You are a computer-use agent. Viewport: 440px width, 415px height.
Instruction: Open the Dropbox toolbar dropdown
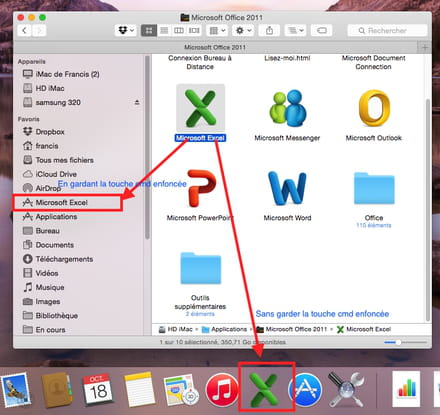point(126,31)
